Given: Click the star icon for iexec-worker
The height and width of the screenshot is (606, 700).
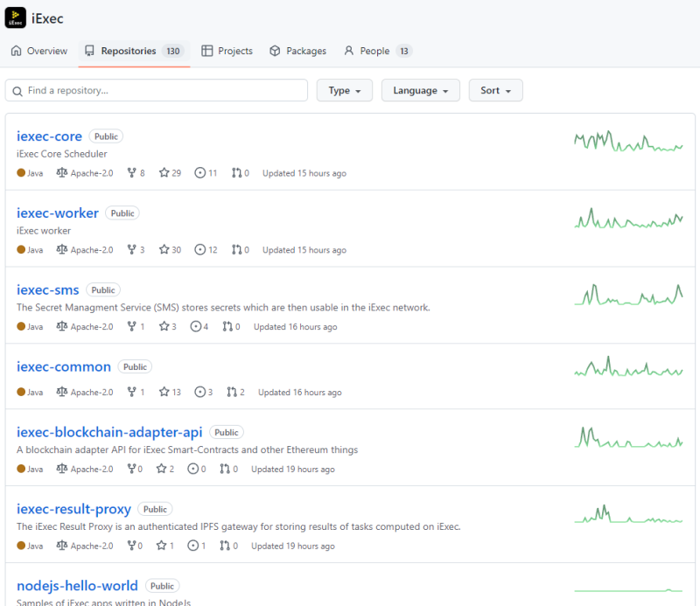Looking at the screenshot, I should [164, 249].
